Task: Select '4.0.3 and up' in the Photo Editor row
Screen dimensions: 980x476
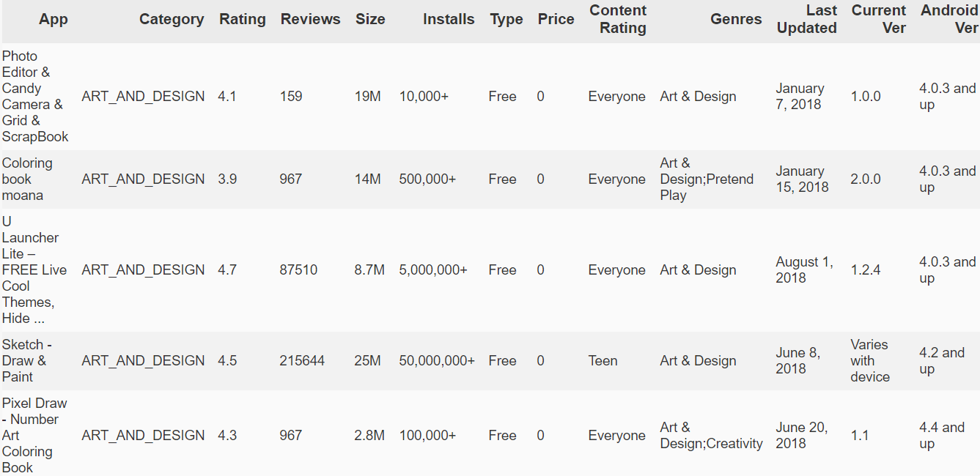Action: [948, 97]
